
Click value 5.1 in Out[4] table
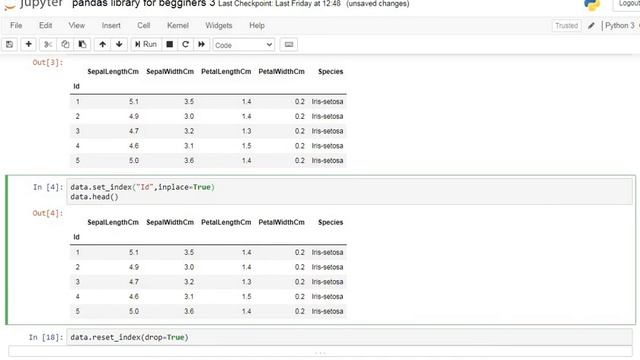(134, 252)
